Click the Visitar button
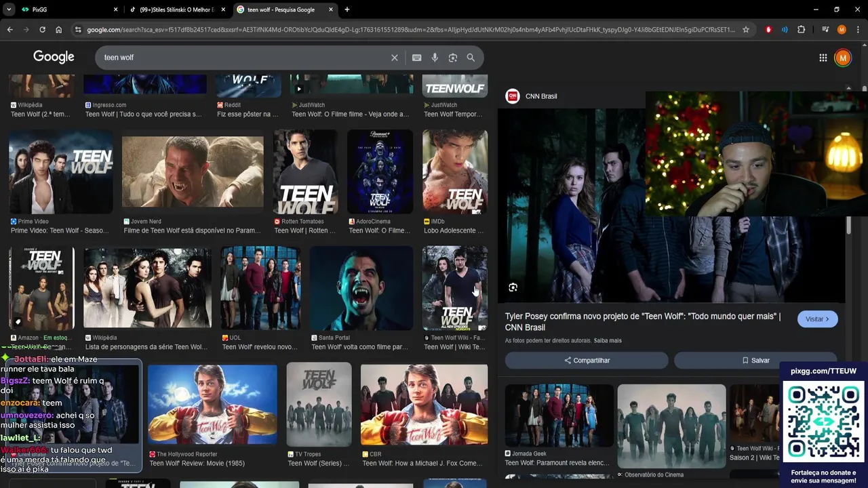This screenshot has width=868, height=488. coord(817,319)
